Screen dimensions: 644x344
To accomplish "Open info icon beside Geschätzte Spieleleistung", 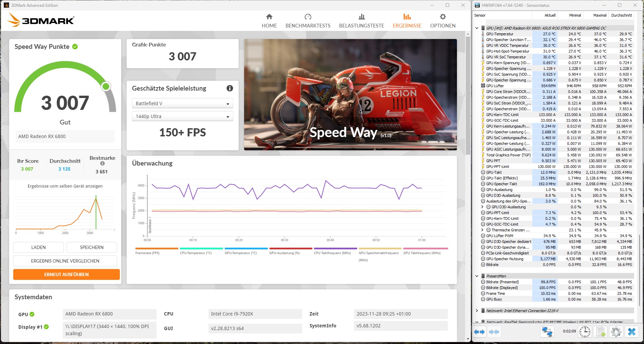I will tap(230, 88).
